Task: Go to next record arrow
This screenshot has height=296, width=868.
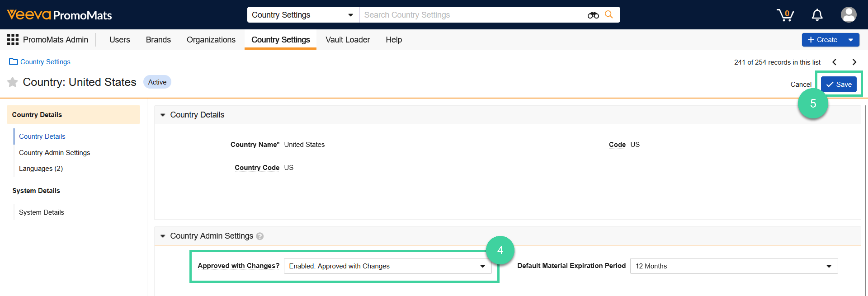Action: point(854,62)
